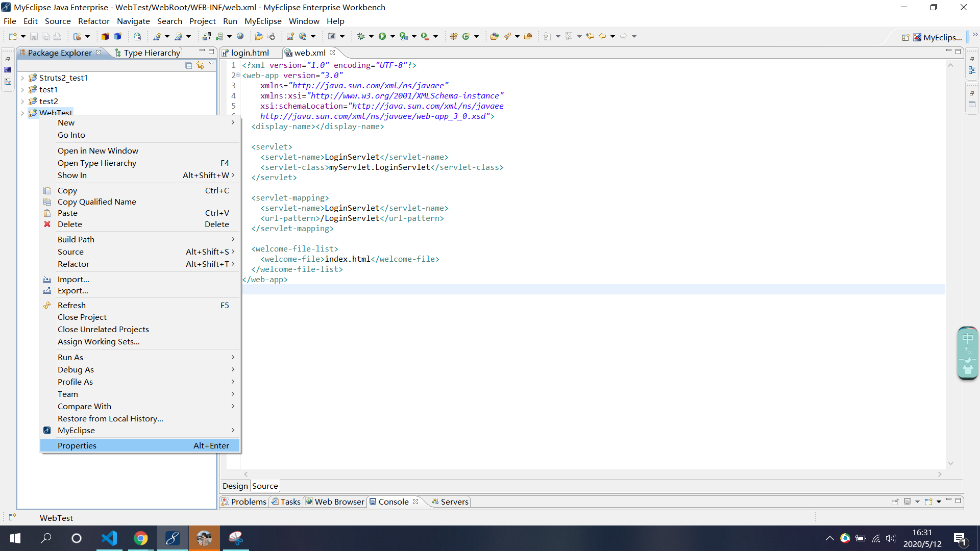980x551 pixels.
Task: Open the MyEclipse menu bar item
Action: tap(263, 21)
